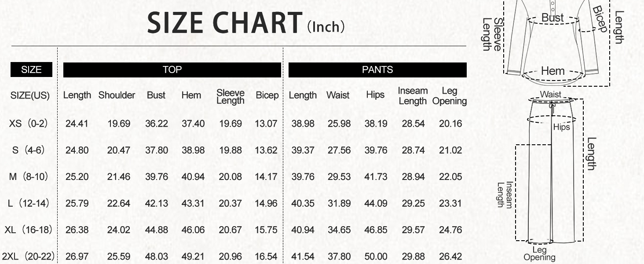This screenshot has width=644, height=264.
Task: Select the XS (0-2) size row label
Action: 28,124
